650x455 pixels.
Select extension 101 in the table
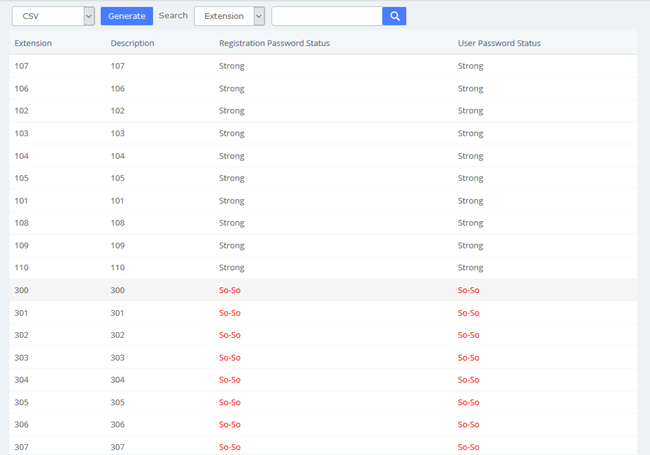(21, 201)
